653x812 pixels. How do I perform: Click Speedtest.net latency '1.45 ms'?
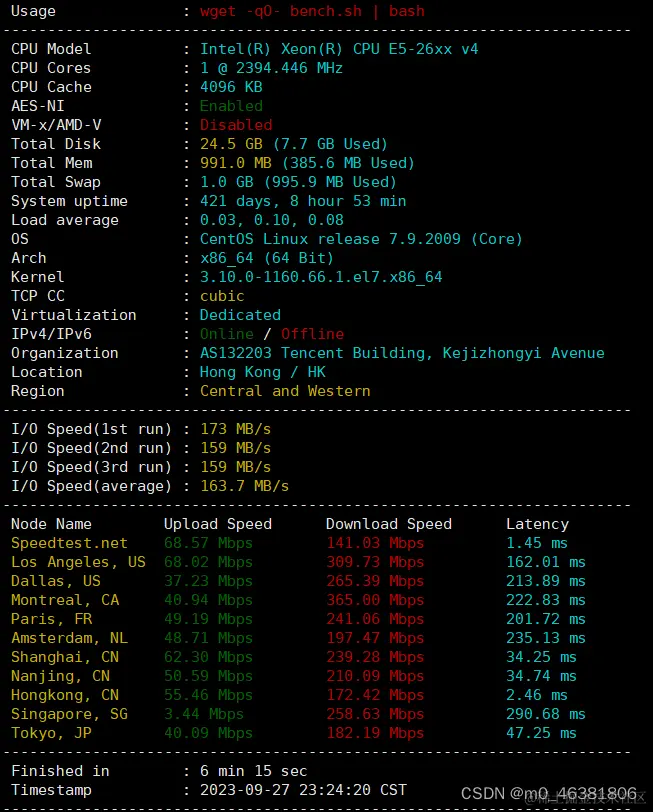point(537,543)
